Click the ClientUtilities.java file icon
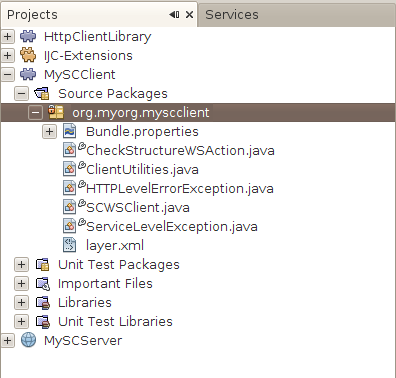The height and width of the screenshot is (378, 396). (x=70, y=169)
